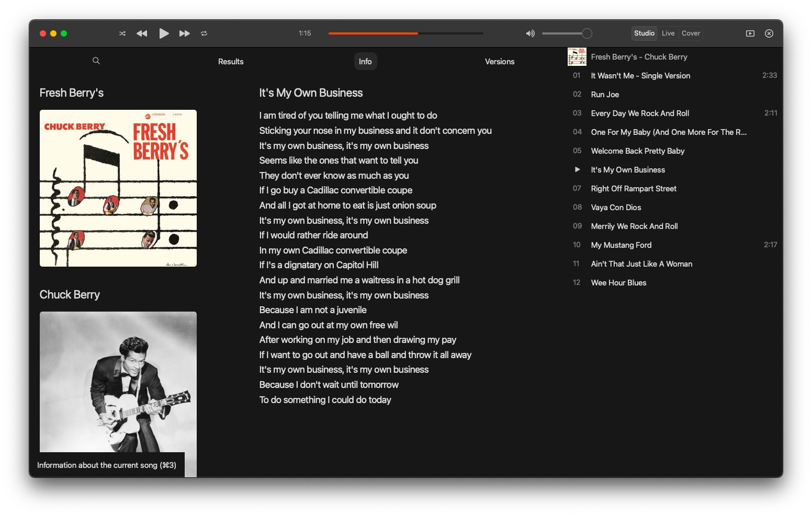
Task: Click lyric line 'To do something I could do today'
Action: [325, 400]
